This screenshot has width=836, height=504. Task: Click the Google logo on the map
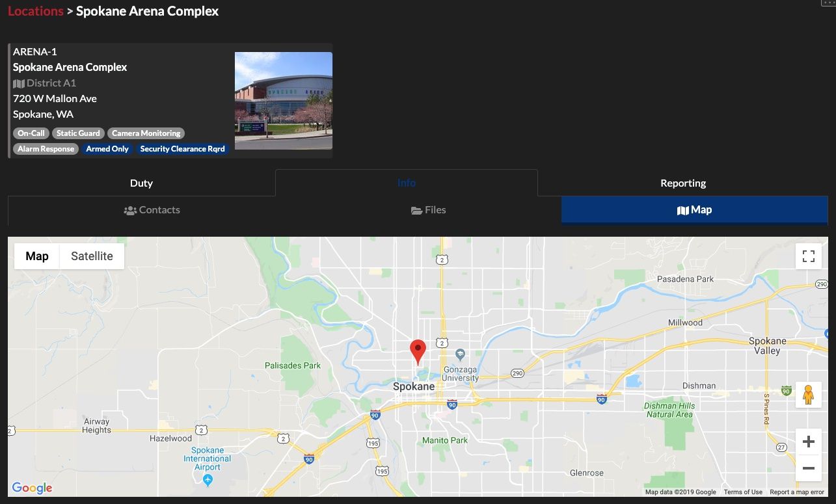(31, 488)
